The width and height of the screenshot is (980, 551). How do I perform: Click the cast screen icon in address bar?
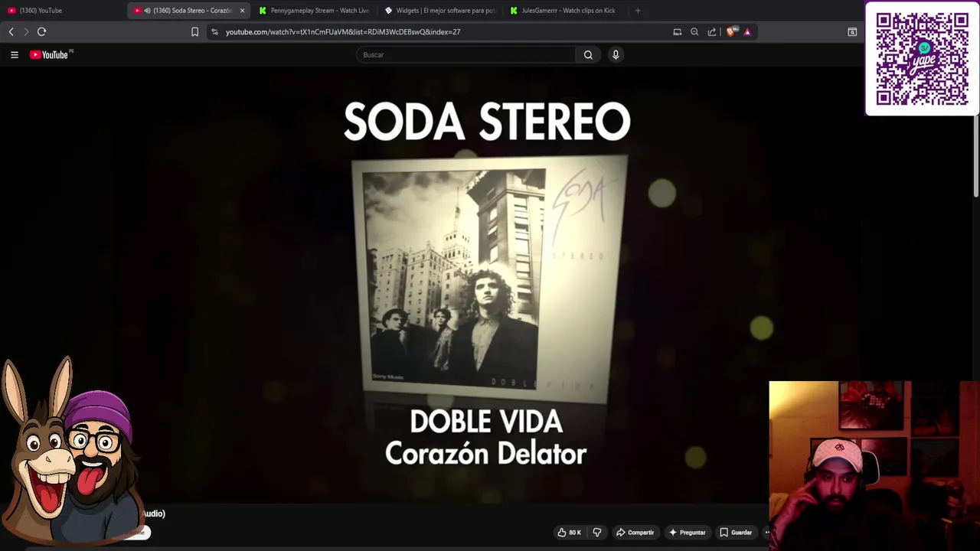(x=678, y=31)
